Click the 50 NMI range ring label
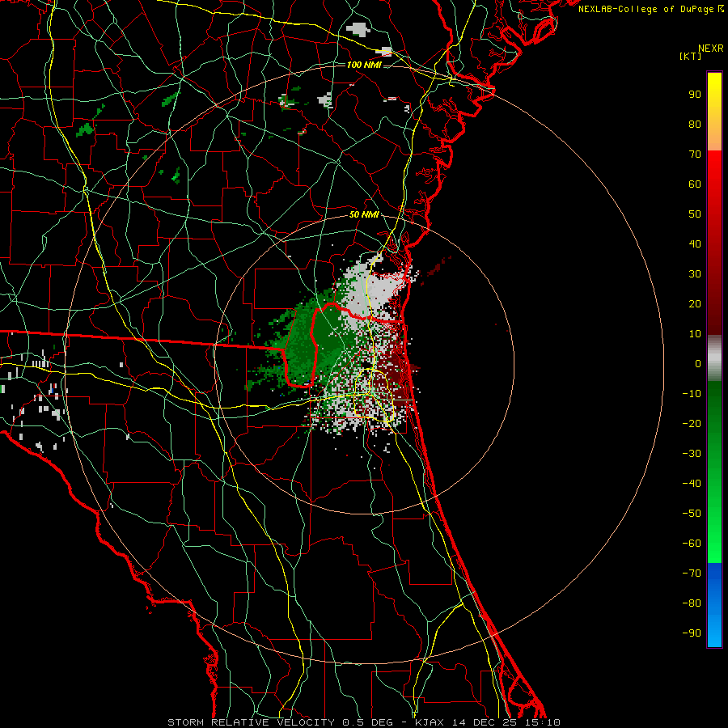The width and height of the screenshot is (728, 728). pyautogui.click(x=364, y=214)
